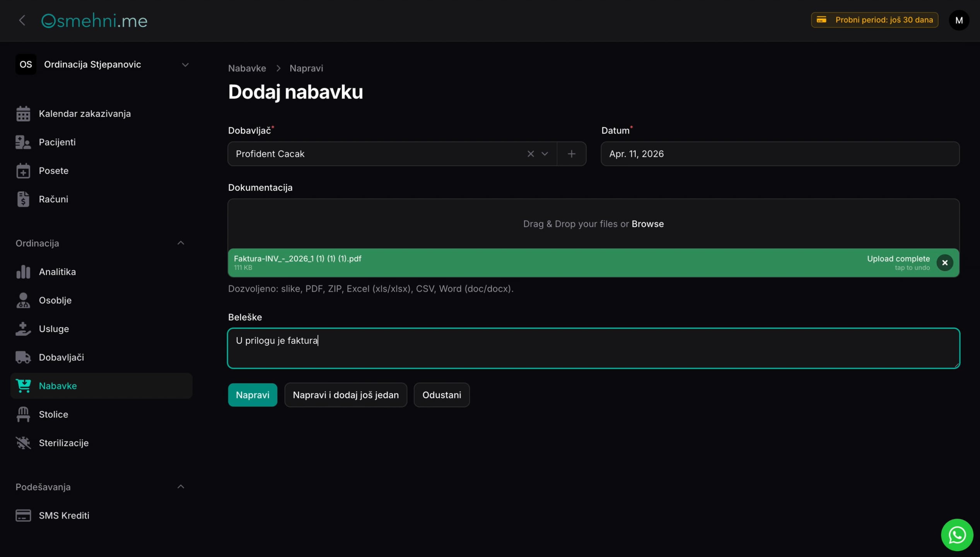Click the Usluge services icon
This screenshot has width=980, height=557.
coord(23,329)
